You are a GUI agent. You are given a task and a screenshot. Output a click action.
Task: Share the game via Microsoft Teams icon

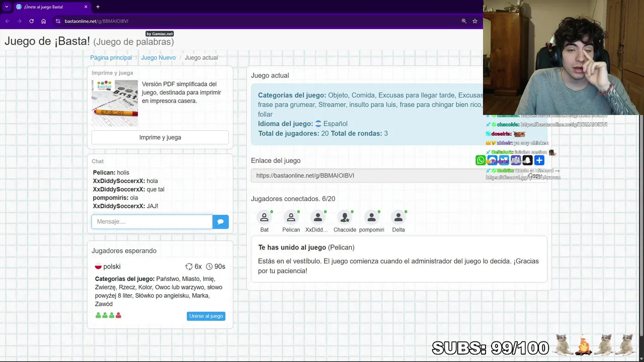[x=516, y=160]
